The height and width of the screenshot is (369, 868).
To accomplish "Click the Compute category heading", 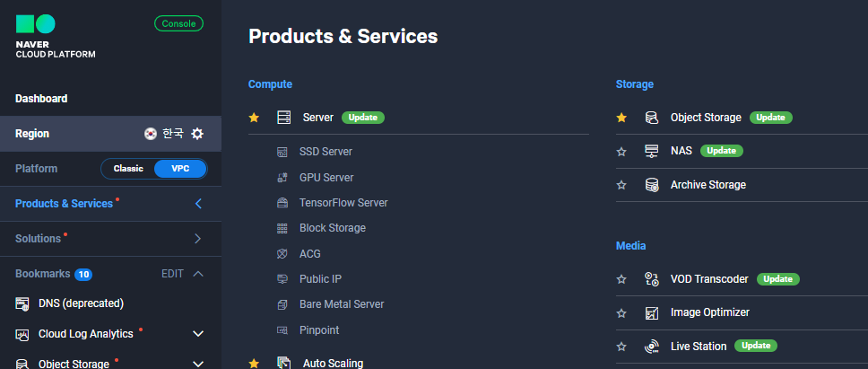I will (x=270, y=84).
